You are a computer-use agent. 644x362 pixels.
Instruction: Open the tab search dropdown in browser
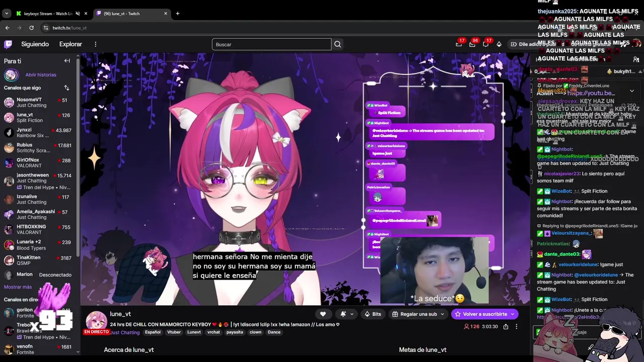click(x=7, y=14)
